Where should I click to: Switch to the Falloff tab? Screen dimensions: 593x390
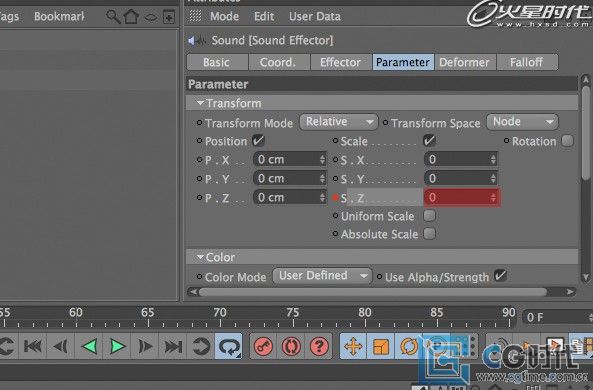[x=527, y=62]
